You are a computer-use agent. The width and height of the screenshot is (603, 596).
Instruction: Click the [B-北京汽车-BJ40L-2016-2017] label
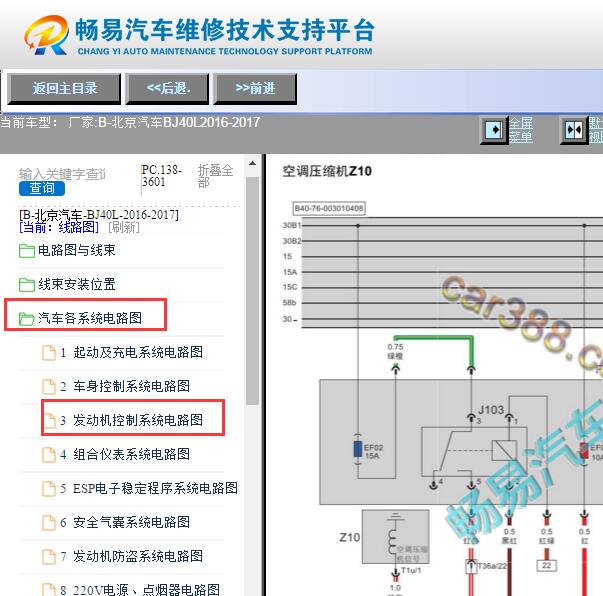pyautogui.click(x=99, y=215)
